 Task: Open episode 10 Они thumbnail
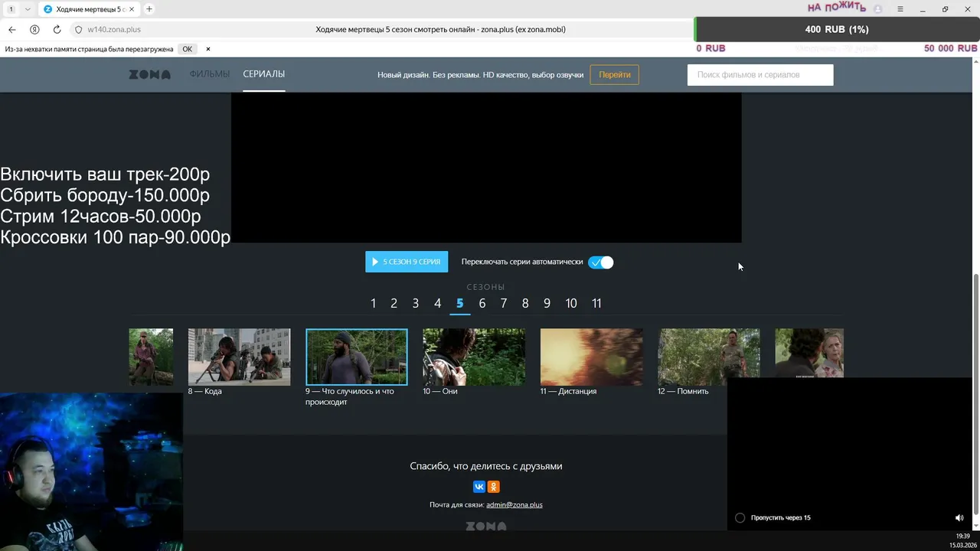pyautogui.click(x=474, y=357)
